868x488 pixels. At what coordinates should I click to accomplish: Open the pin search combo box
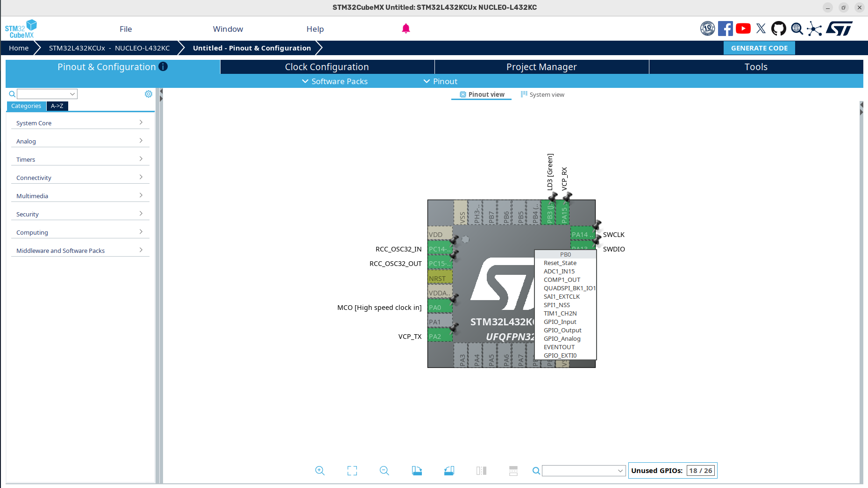click(583, 471)
